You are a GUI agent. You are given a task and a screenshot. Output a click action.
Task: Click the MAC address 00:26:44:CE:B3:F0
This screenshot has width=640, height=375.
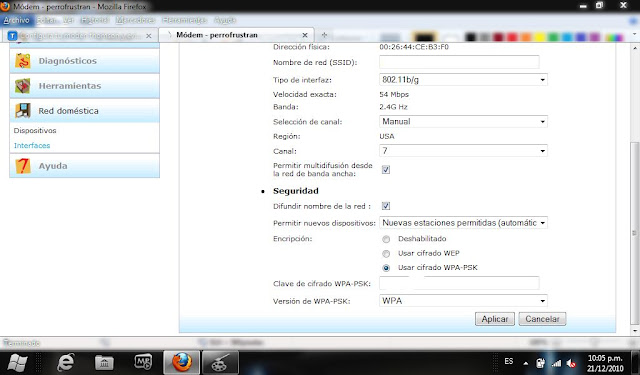(414, 47)
